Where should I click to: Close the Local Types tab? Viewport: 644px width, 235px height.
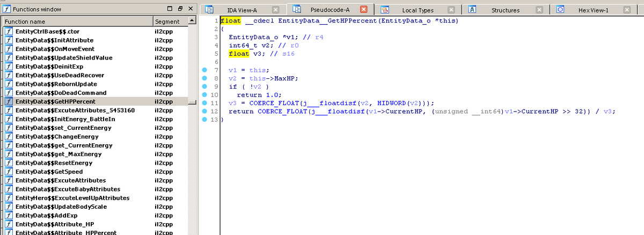(451, 10)
